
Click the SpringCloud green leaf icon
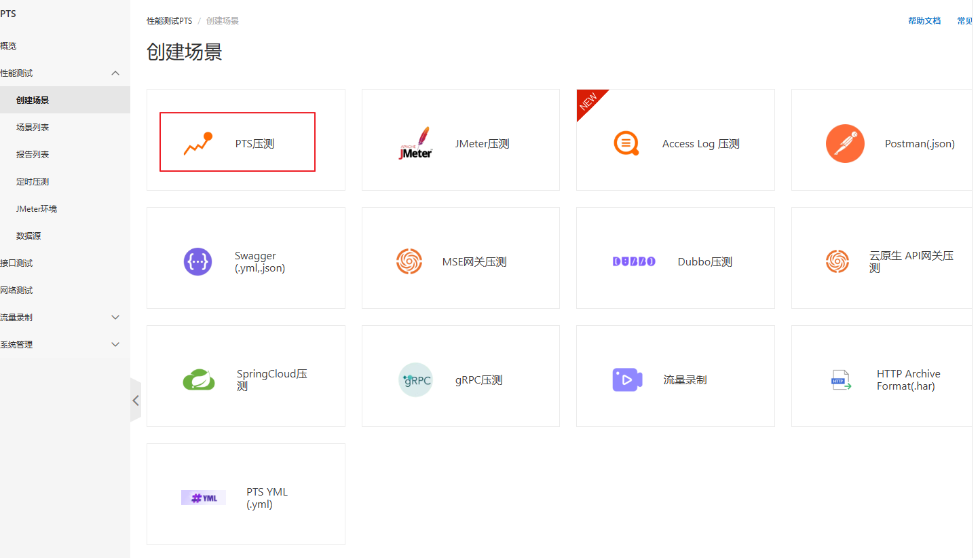coord(199,379)
